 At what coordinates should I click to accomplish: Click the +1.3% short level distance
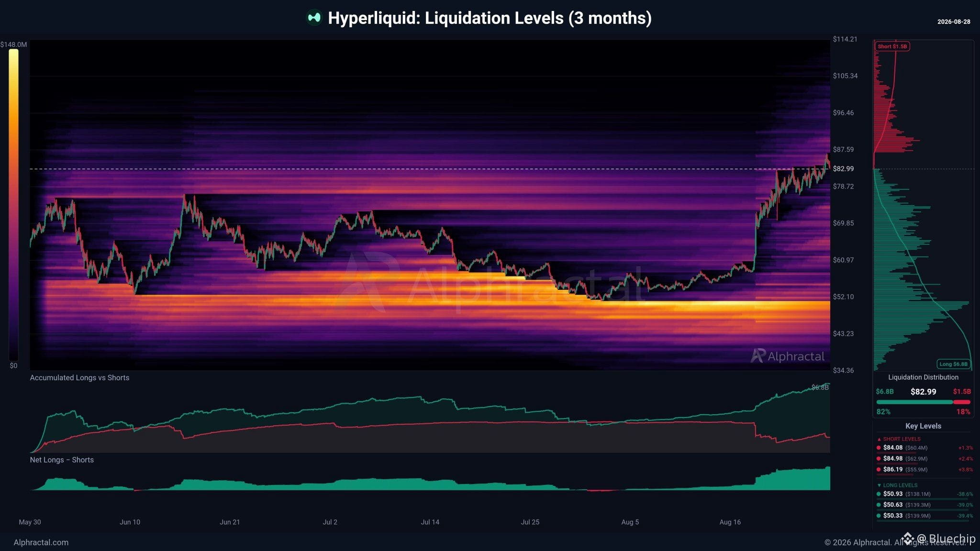[x=966, y=448]
